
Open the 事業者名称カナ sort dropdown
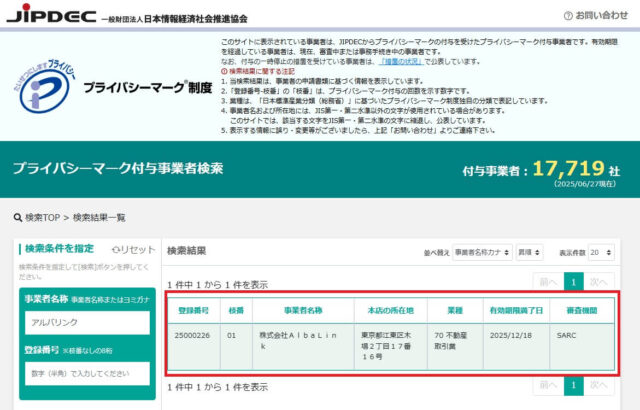click(x=482, y=253)
